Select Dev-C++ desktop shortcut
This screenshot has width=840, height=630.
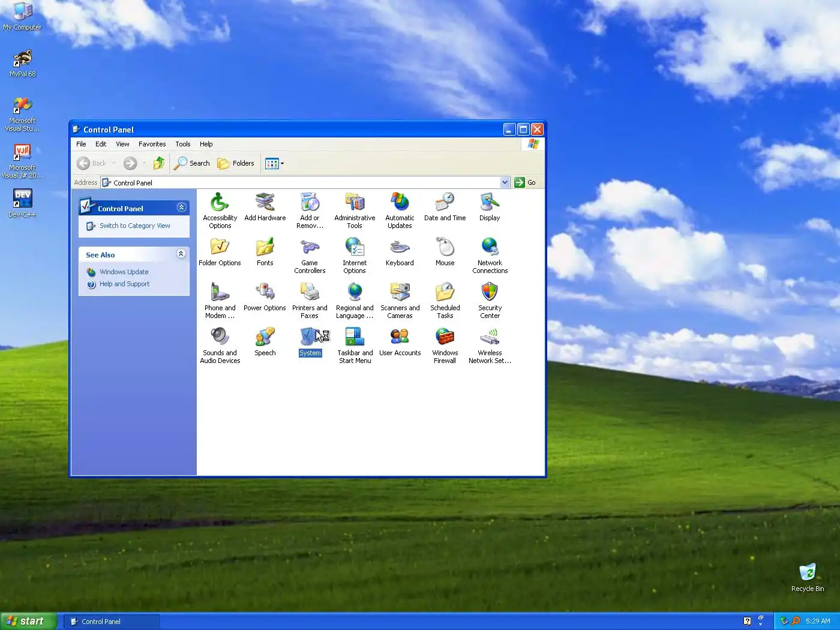coord(22,203)
